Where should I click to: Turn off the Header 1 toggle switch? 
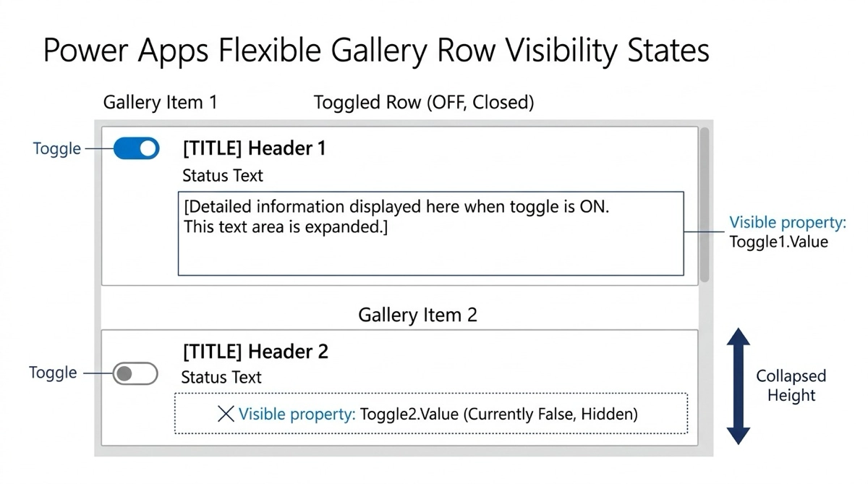pos(136,149)
